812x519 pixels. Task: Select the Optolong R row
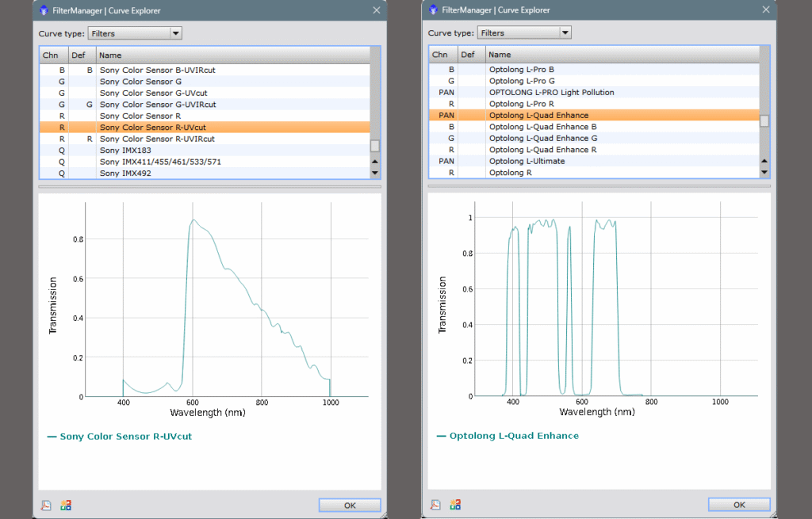(x=595, y=173)
